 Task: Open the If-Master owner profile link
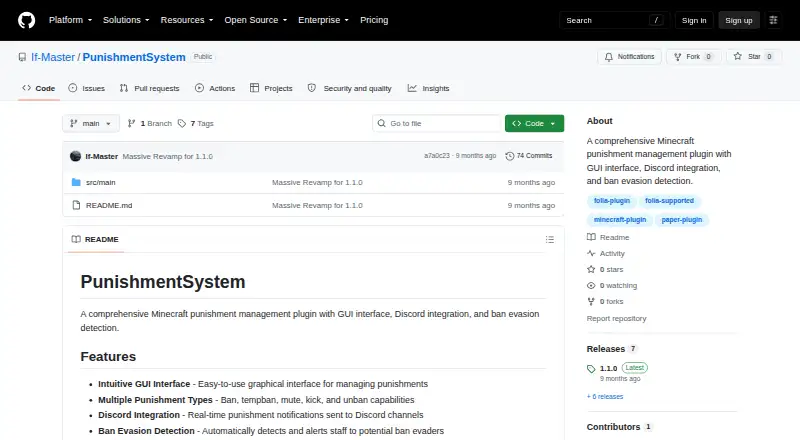[53, 57]
